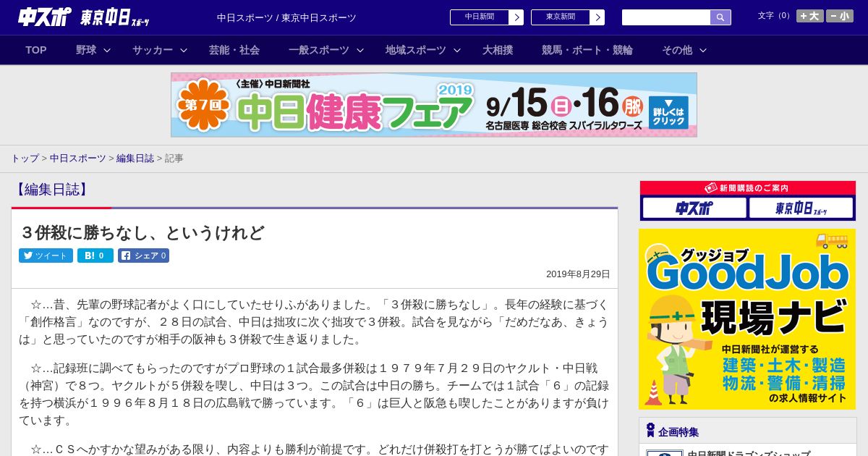Click the 企画特集 heading text
This screenshot has height=456, width=868.
point(678,432)
